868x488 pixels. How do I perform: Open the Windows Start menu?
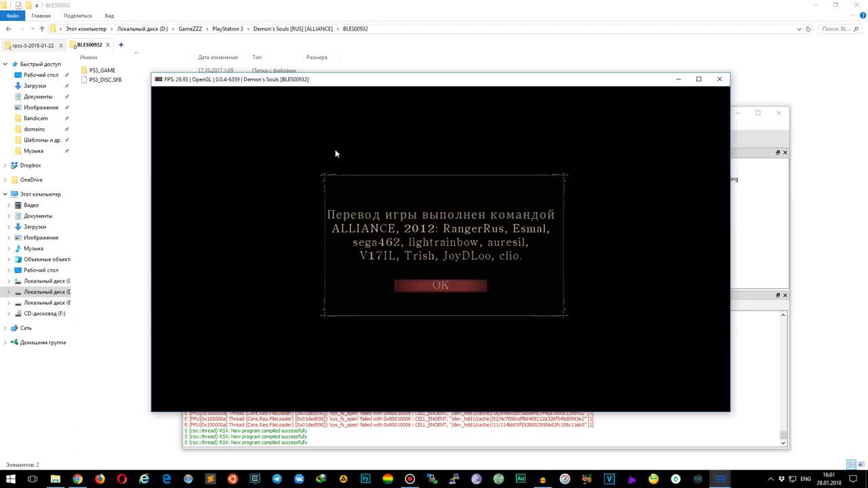pyautogui.click(x=12, y=479)
